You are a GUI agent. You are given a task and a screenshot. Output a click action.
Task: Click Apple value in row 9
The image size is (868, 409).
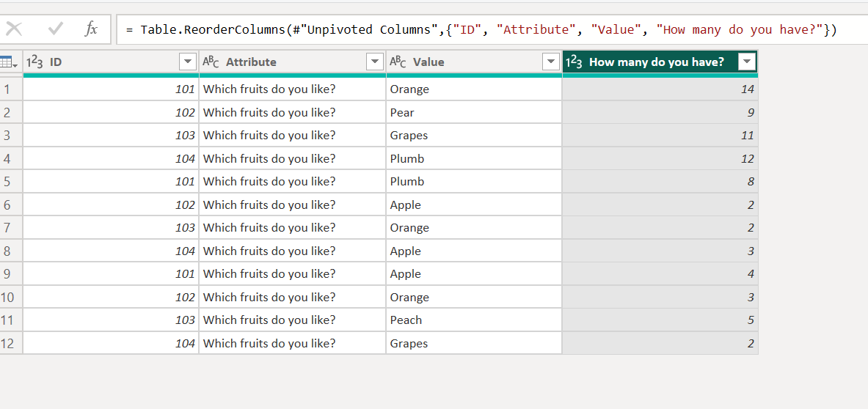point(474,274)
